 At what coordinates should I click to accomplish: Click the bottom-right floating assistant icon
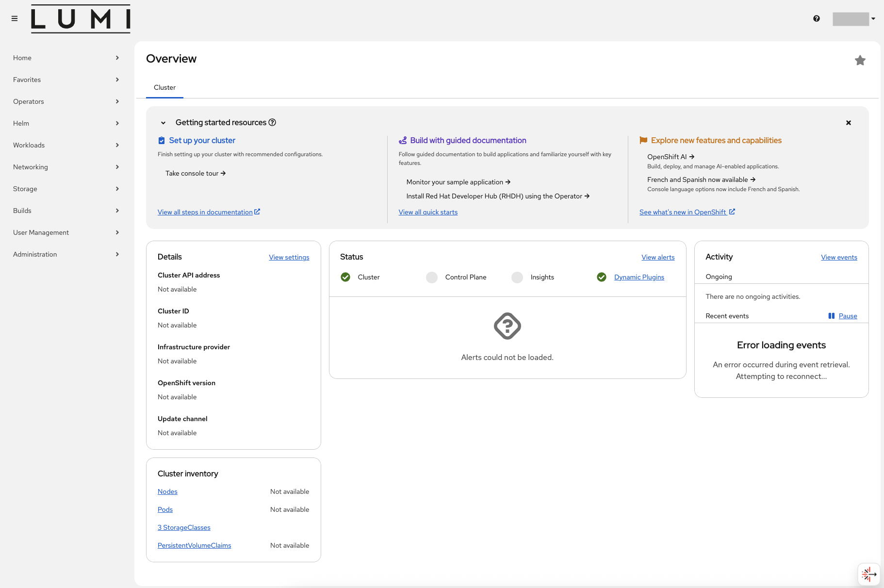pos(868,574)
